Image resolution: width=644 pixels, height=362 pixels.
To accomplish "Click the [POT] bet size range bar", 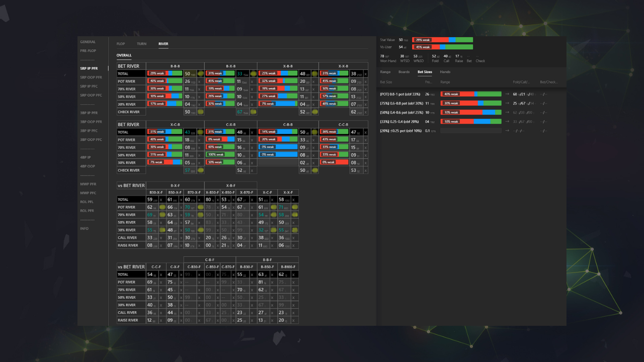I will coord(471,94).
